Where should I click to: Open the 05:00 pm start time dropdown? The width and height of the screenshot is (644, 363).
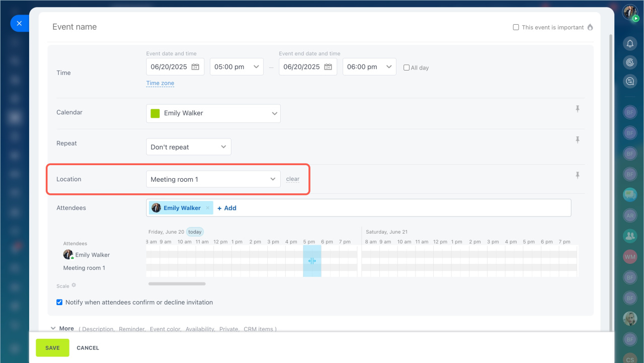coord(236,67)
